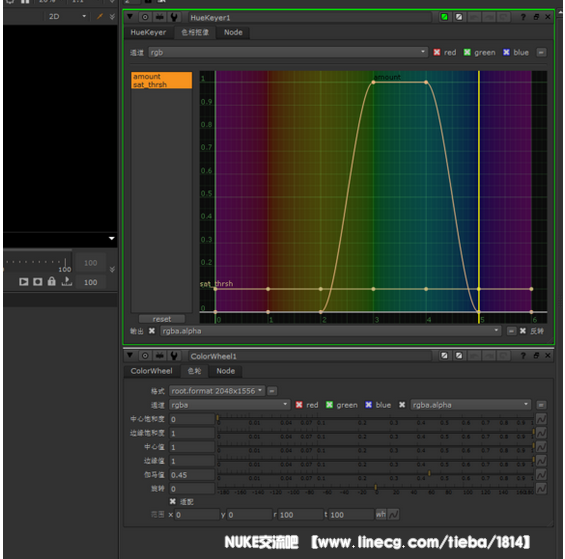Click the extra channel button beside blue in HueKeyer1

pyautogui.click(x=541, y=53)
